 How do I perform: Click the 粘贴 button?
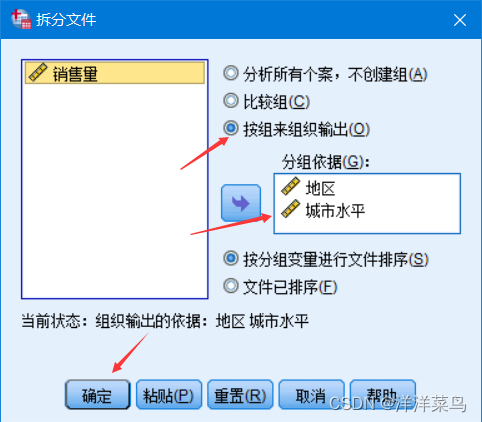click(x=169, y=395)
